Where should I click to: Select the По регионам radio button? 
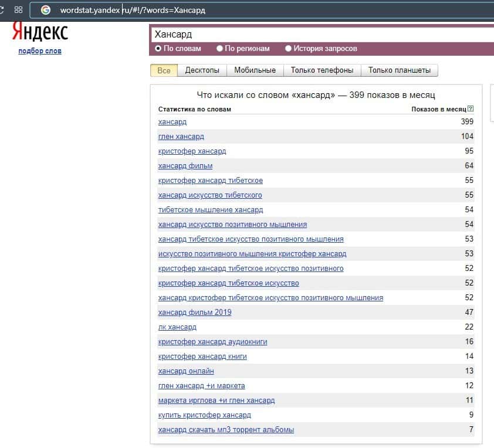pyautogui.click(x=220, y=49)
